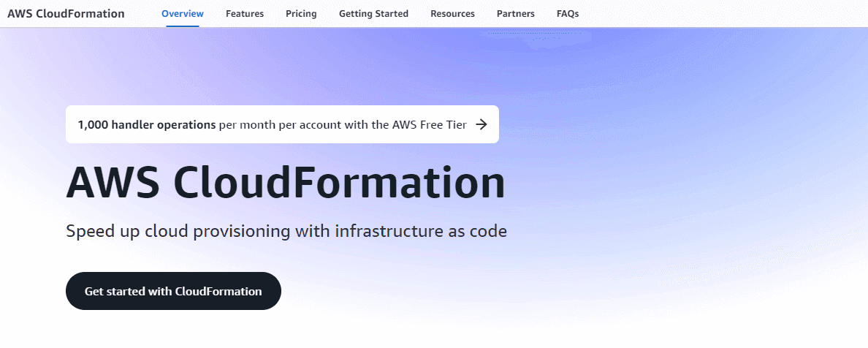This screenshot has height=348, width=868.
Task: Open the Getting Started tab
Action: 373,14
